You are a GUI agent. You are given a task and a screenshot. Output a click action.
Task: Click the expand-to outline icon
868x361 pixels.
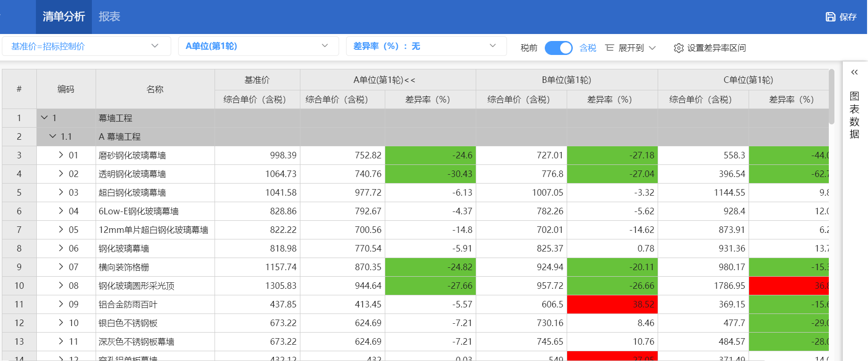[610, 48]
